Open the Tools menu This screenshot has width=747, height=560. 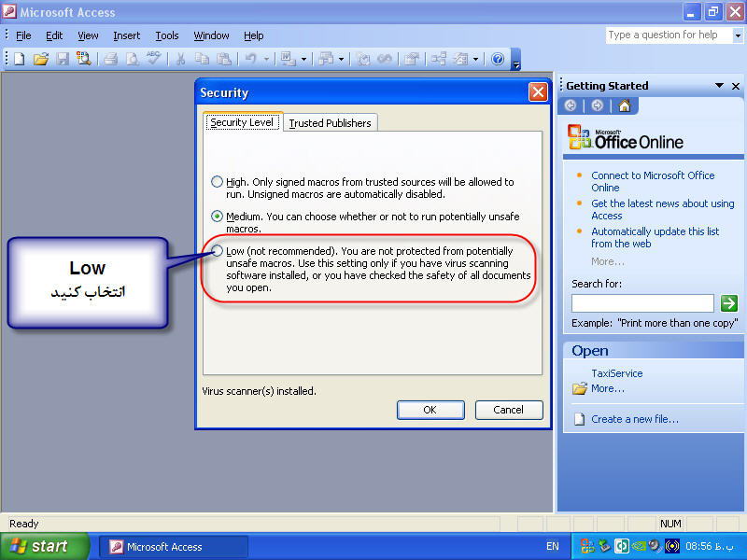167,35
